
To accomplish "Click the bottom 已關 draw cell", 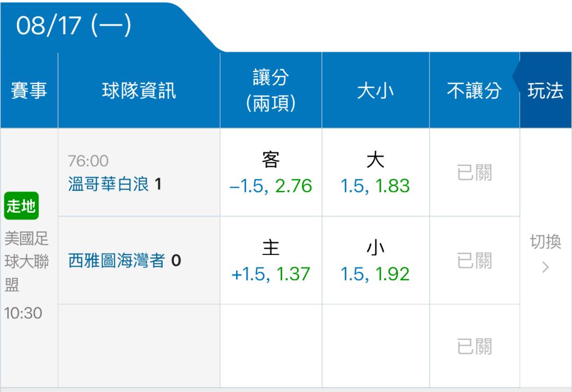I will coord(474,346).
